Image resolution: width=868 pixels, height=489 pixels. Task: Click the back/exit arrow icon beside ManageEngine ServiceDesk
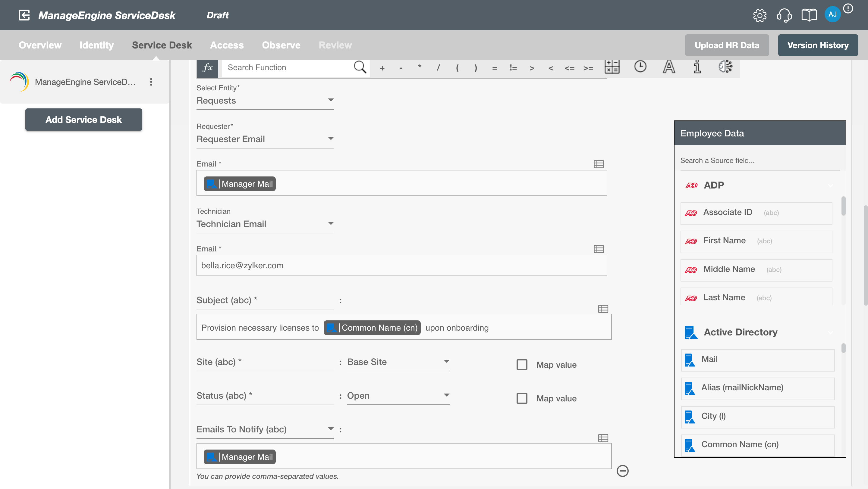click(24, 15)
